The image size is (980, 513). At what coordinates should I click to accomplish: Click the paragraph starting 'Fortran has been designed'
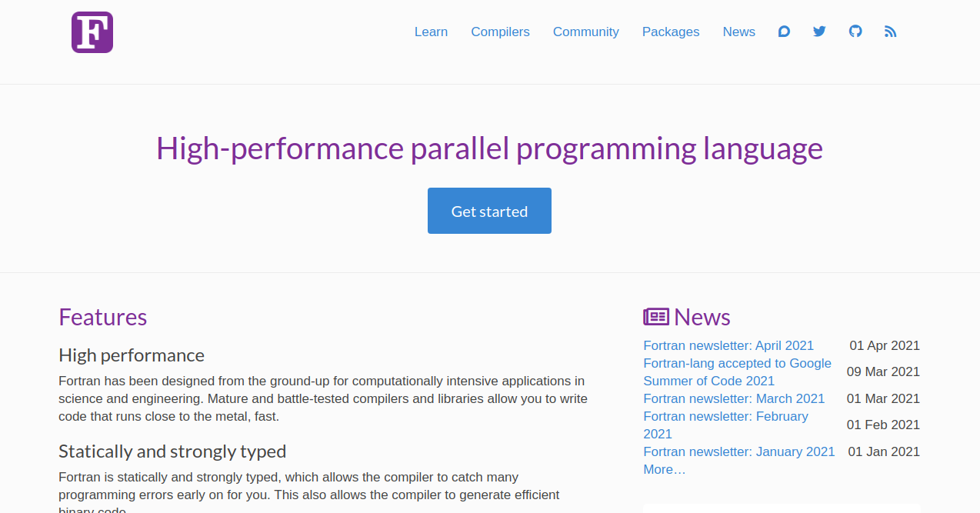point(323,398)
